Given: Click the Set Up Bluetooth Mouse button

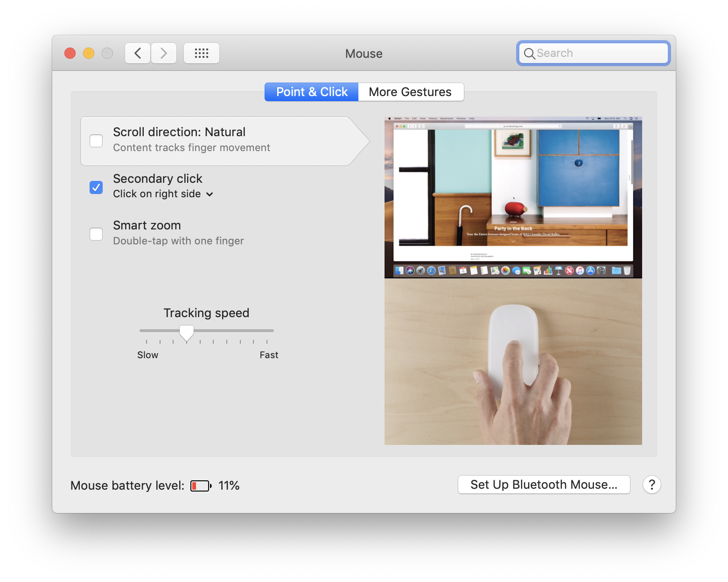Looking at the screenshot, I should click(544, 485).
